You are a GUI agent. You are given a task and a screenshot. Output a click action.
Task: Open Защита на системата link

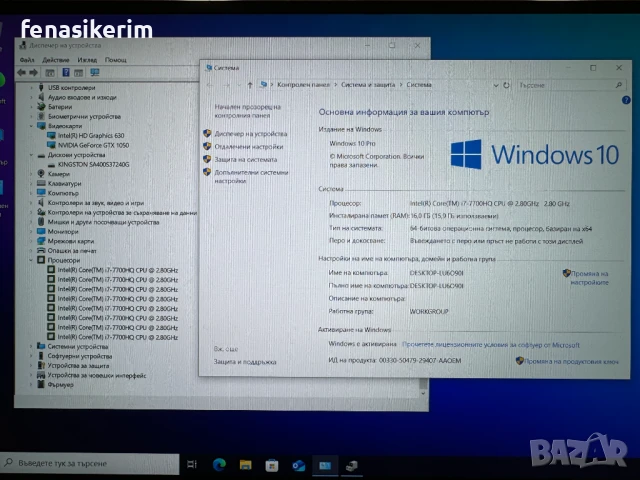(x=246, y=160)
